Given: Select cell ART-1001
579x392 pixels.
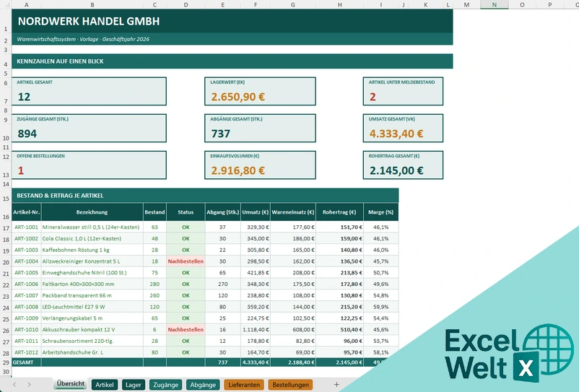Looking at the screenshot, I should (26, 227).
